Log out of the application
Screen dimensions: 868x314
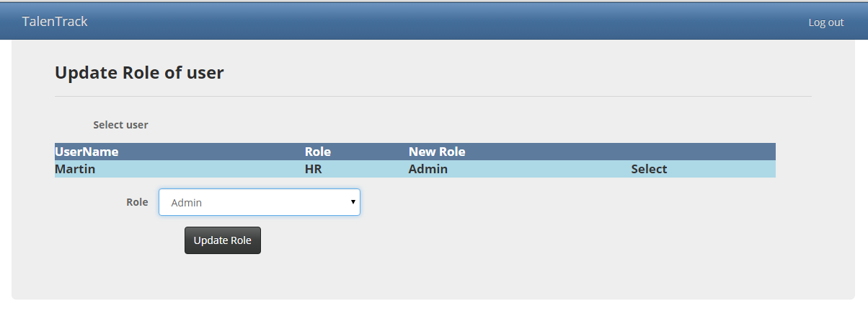pos(825,22)
